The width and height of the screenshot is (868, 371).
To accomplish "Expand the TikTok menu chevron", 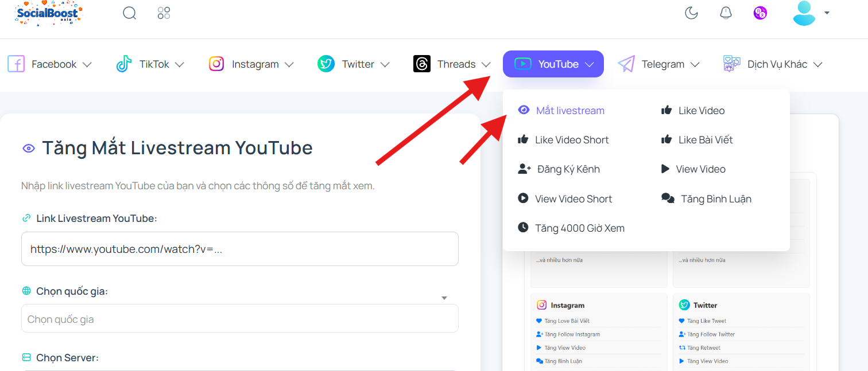I will 179,64.
